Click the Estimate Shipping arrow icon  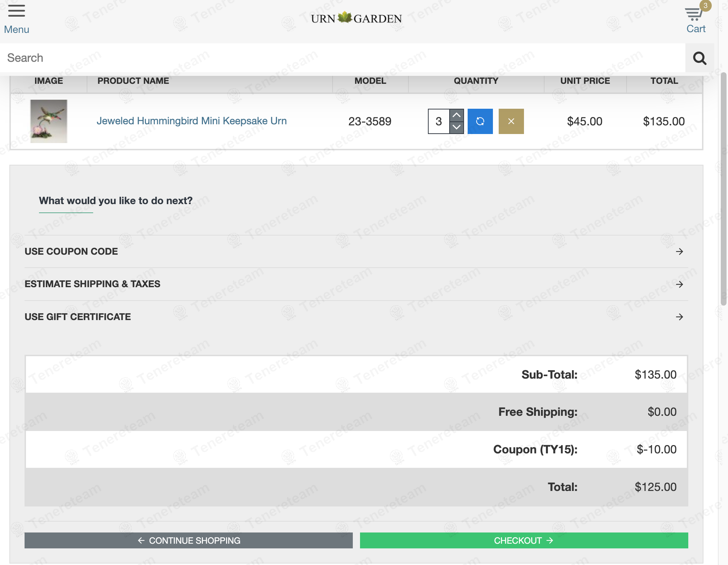pyautogui.click(x=679, y=284)
